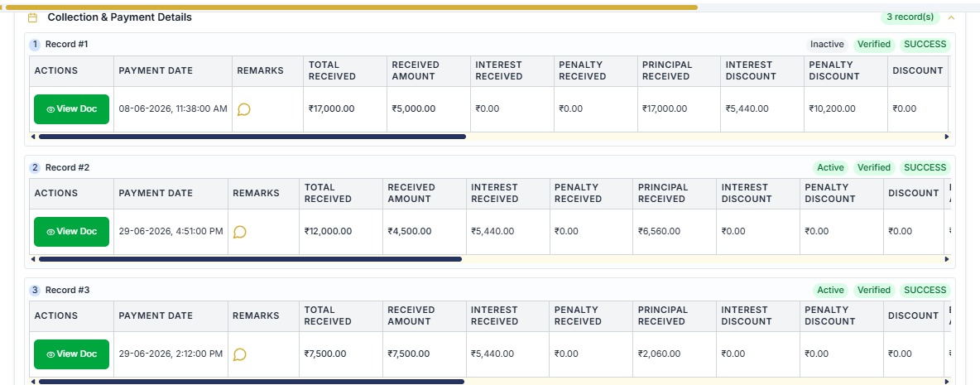Click the calendar icon beside Collection & Payment Details
980x385 pixels.
[33, 17]
